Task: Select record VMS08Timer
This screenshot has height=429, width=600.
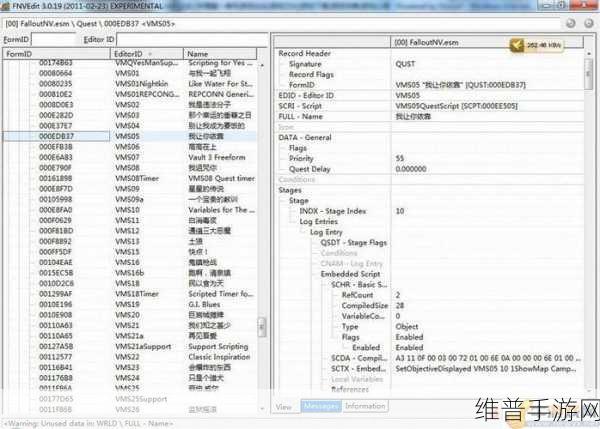Action: 130,178
